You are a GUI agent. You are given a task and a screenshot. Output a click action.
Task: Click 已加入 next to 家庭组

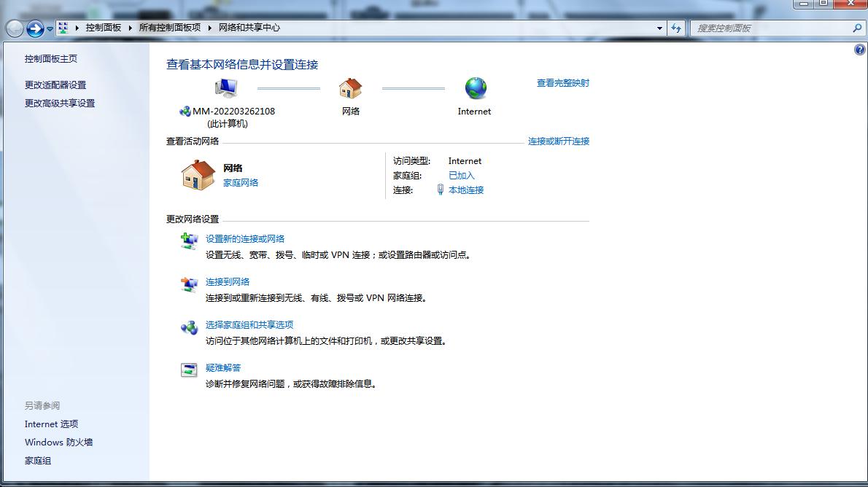(461, 175)
